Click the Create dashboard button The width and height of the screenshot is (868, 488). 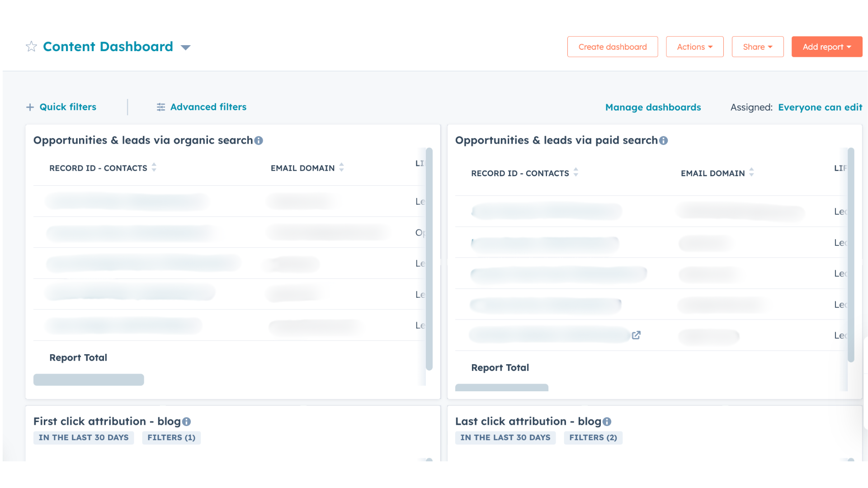point(613,47)
